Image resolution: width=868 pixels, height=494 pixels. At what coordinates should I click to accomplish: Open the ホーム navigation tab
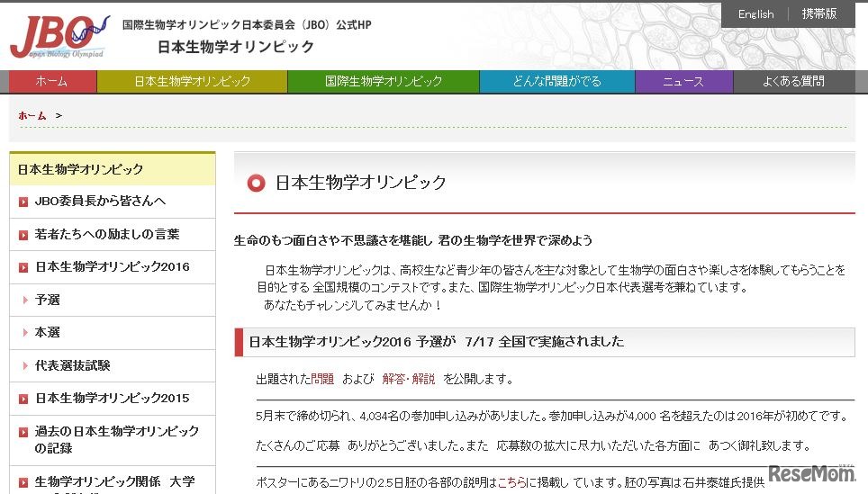[x=52, y=81]
